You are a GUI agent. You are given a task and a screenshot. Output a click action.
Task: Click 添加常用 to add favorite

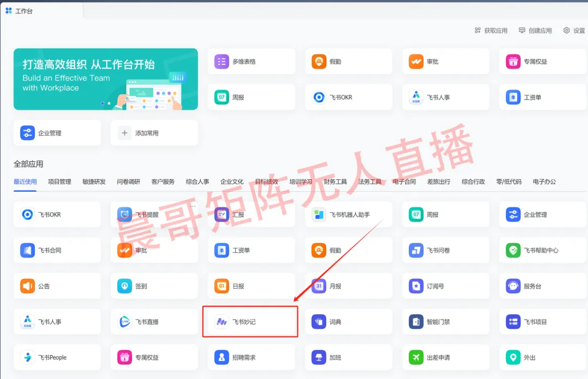[154, 133]
